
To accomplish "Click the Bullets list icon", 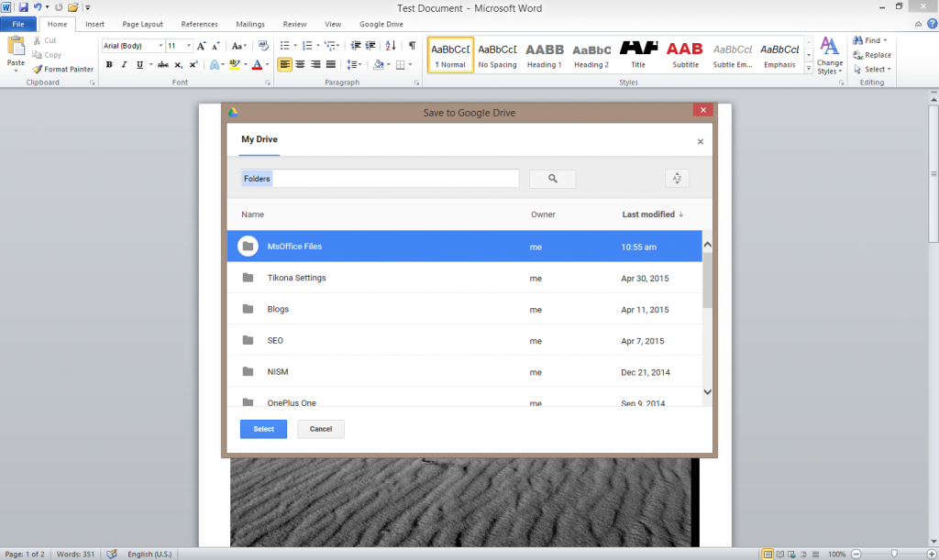I will [x=285, y=46].
